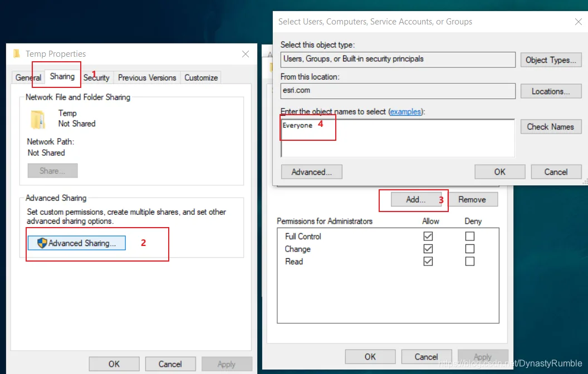Select the Previous Versions tab
The width and height of the screenshot is (588, 374).
(x=147, y=77)
